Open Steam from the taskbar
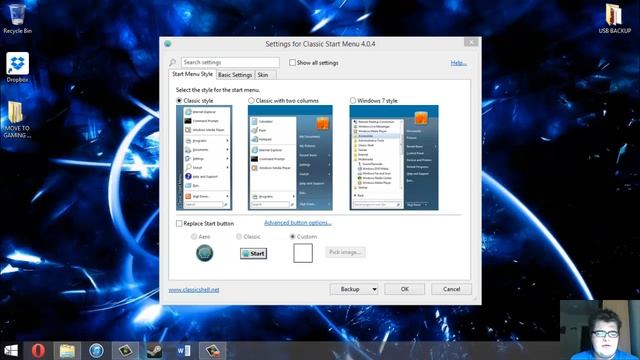640x360 pixels. pyautogui.click(x=154, y=351)
